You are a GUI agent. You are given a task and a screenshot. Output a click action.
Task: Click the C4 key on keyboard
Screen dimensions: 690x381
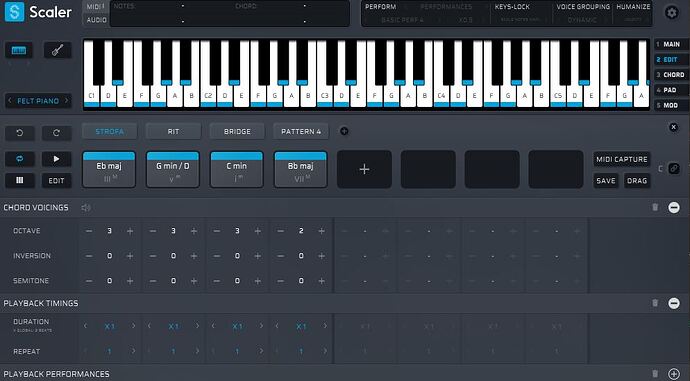click(441, 95)
